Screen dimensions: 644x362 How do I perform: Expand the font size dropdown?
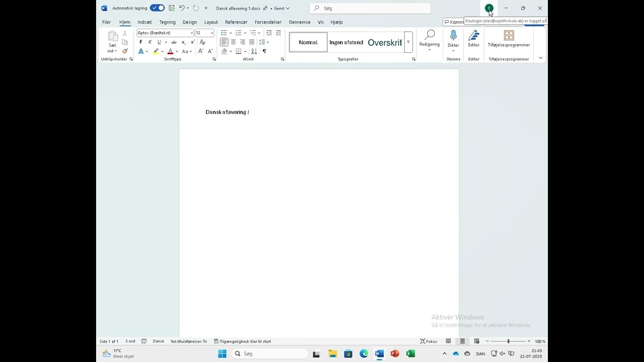(x=212, y=33)
